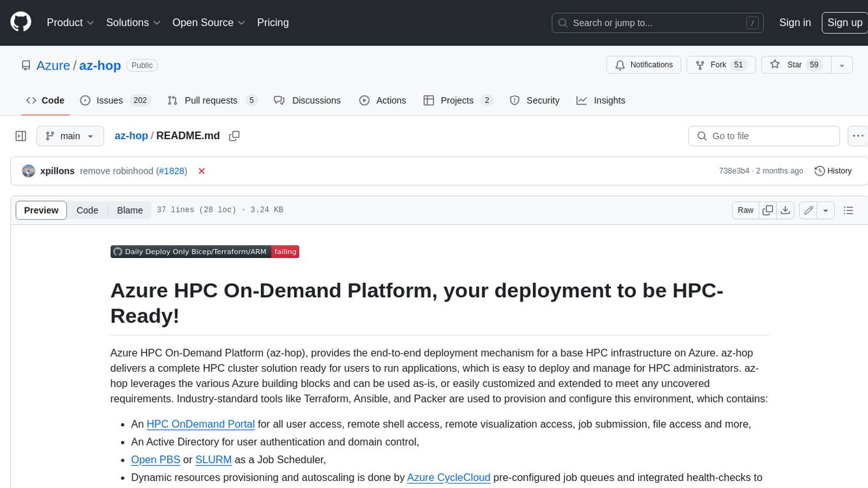Go to the Discussions tab
This screenshot has height=488, width=868.
point(307,100)
